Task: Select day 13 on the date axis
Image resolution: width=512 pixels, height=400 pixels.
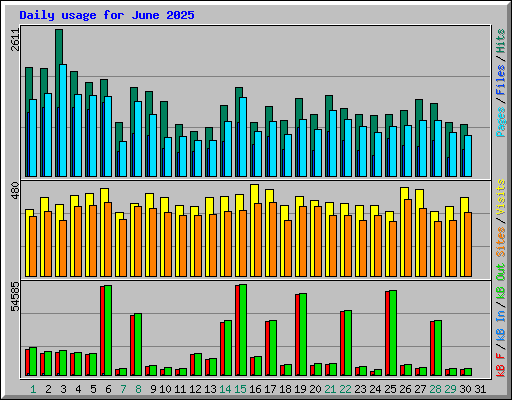Action: 210,389
